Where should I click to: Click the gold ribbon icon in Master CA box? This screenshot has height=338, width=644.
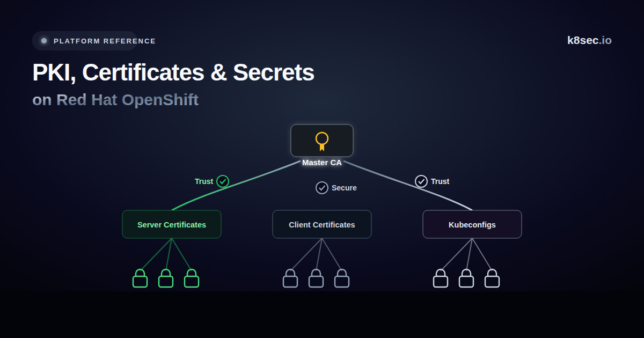322,141
